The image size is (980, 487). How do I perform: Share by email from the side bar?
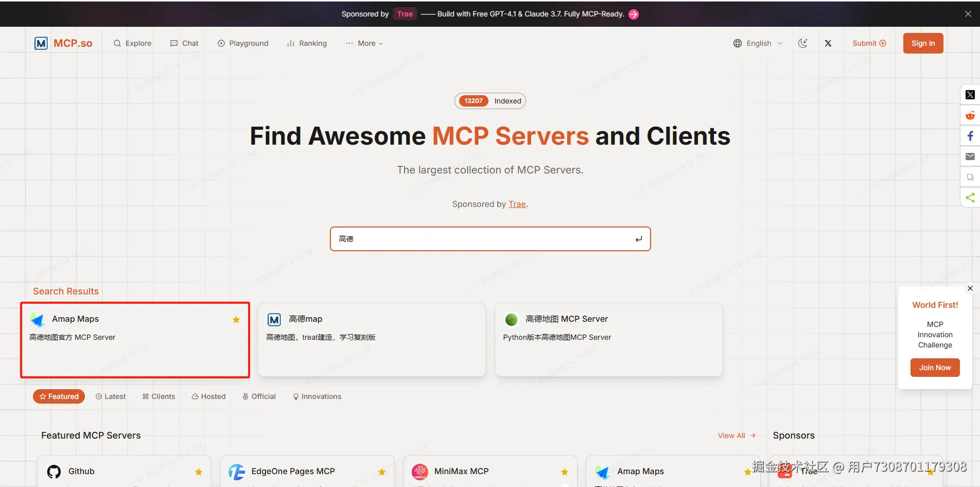970,156
